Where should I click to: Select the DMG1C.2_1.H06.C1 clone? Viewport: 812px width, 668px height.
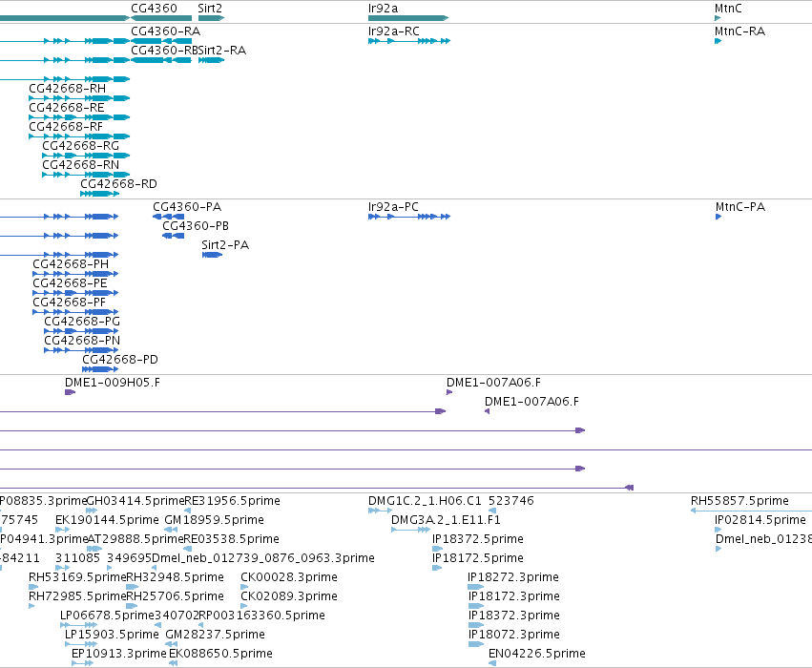pyautogui.click(x=425, y=501)
